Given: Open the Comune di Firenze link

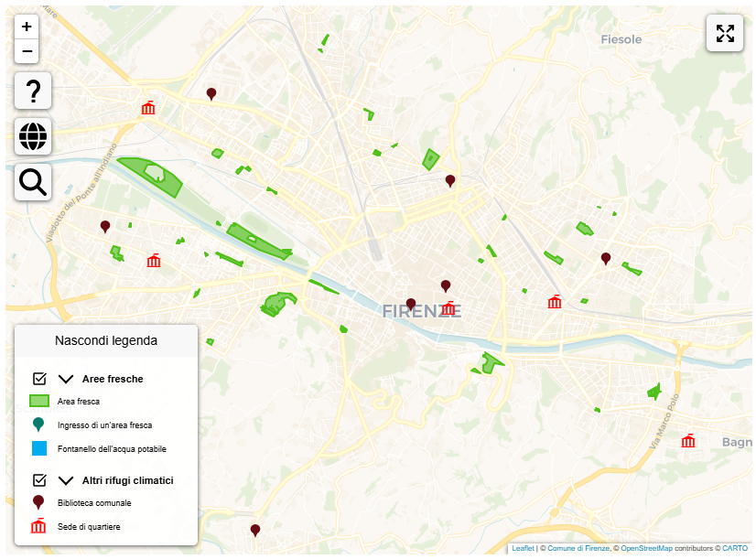Looking at the screenshot, I should click(x=578, y=548).
